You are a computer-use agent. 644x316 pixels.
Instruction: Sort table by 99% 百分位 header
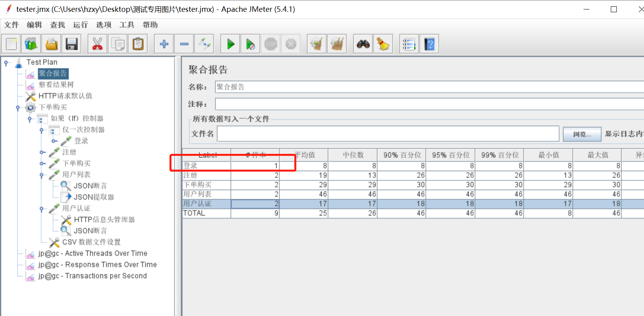[500, 155]
